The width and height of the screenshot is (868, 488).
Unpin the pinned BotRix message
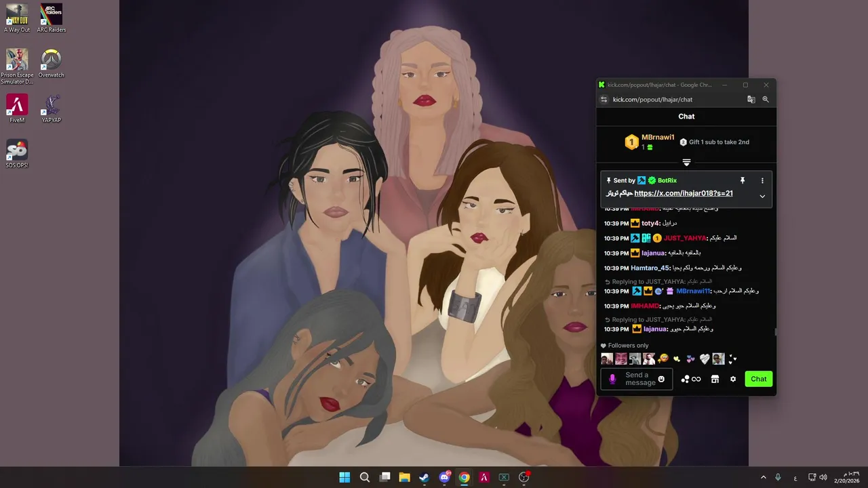click(743, 181)
